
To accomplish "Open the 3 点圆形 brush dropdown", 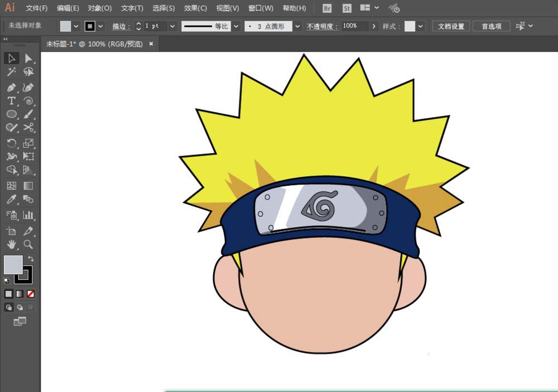I will (297, 26).
